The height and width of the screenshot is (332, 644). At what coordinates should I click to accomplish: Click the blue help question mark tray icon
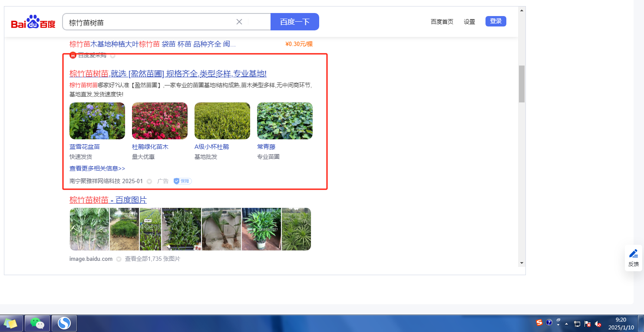tap(549, 322)
